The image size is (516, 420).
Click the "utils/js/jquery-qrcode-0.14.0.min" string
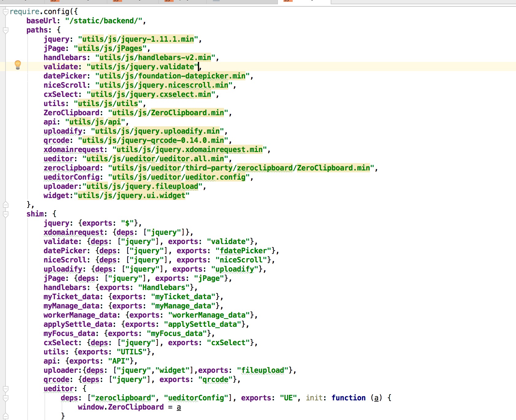[x=153, y=140]
